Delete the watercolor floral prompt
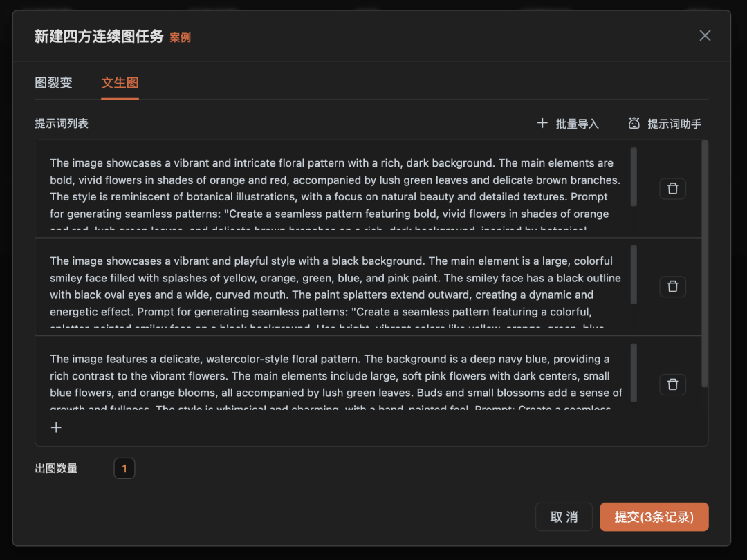Image resolution: width=747 pixels, height=560 pixels. click(x=672, y=384)
